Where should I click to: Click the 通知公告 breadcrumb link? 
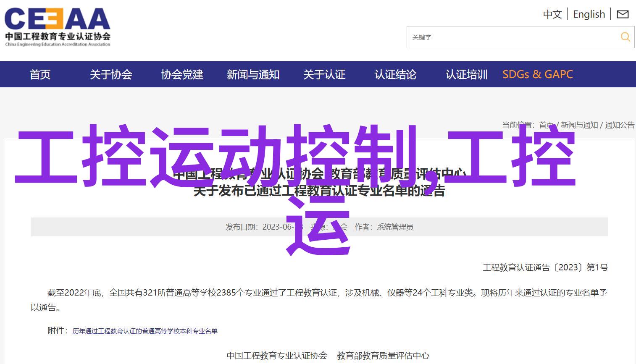pos(619,125)
